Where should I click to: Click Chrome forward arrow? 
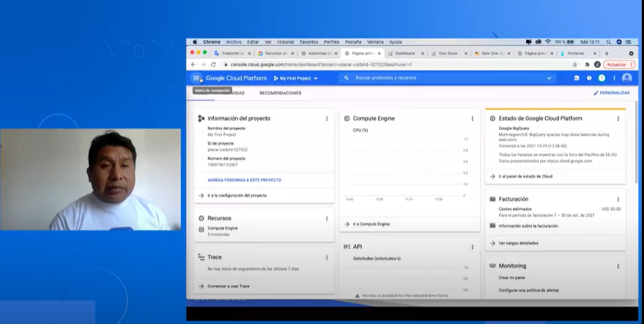click(x=203, y=64)
